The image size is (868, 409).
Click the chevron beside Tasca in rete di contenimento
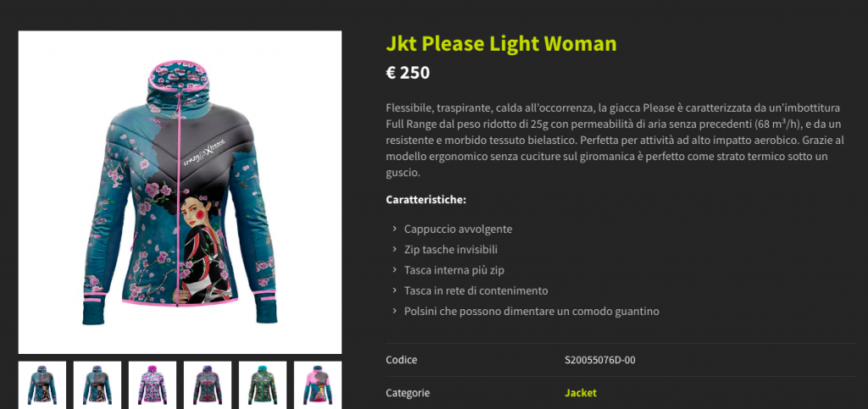[x=395, y=290]
